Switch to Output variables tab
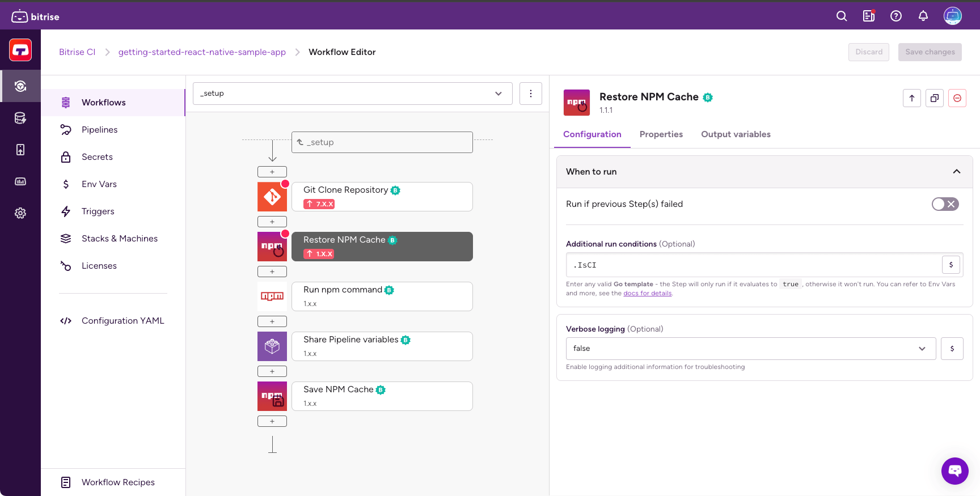 736,134
